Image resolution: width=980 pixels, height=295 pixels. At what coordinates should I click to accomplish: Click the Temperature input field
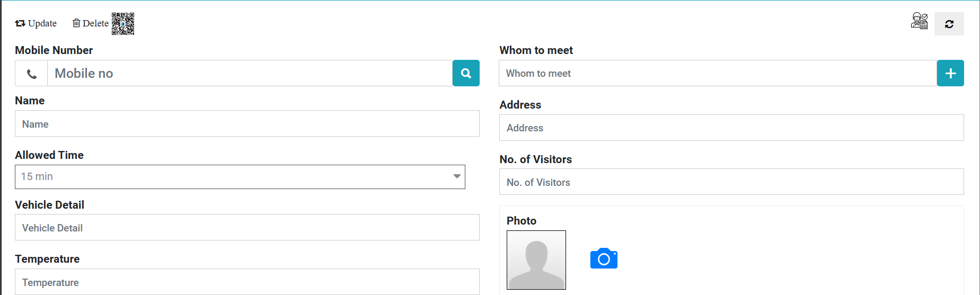pyautogui.click(x=247, y=282)
